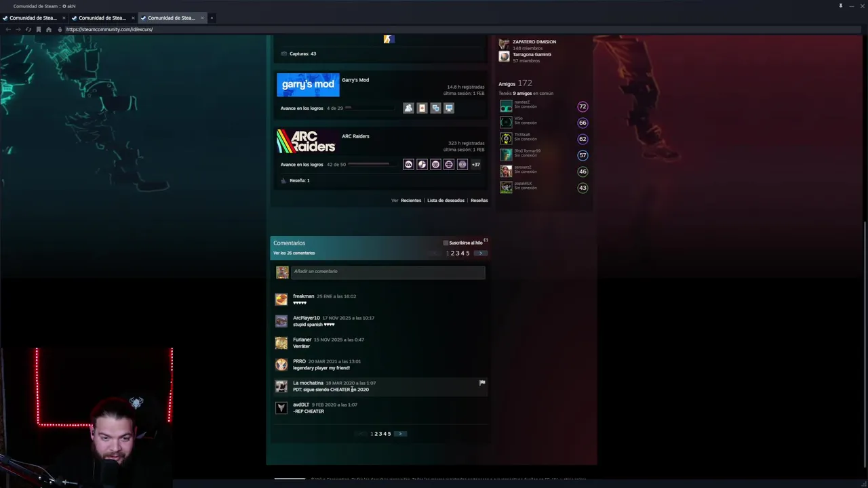This screenshot has height=488, width=868.
Task: Click in Añadir un comentario field
Action: [x=388, y=272]
